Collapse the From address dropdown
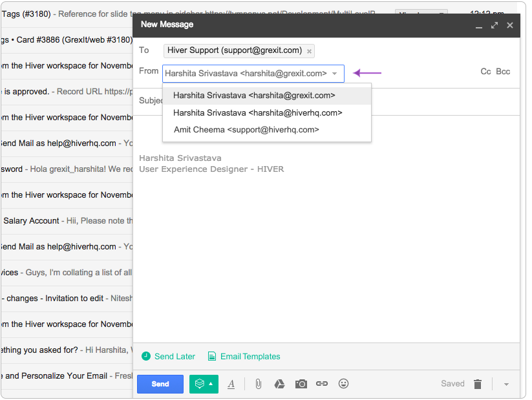Image resolution: width=532 pixels, height=400 pixels. point(335,74)
